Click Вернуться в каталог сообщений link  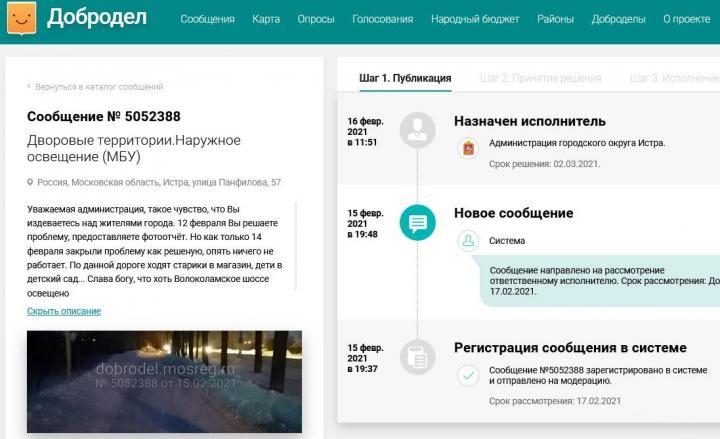pyautogui.click(x=95, y=87)
